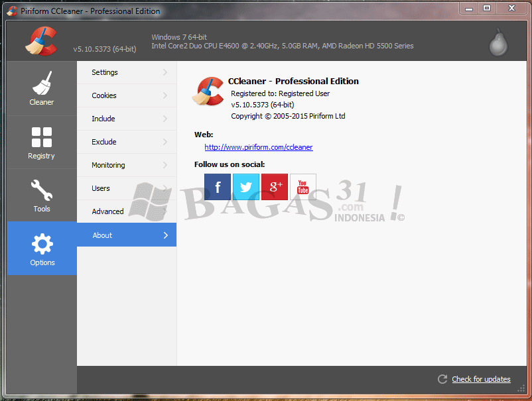Maximize the CCleaner window
532x401 pixels.
point(487,9)
